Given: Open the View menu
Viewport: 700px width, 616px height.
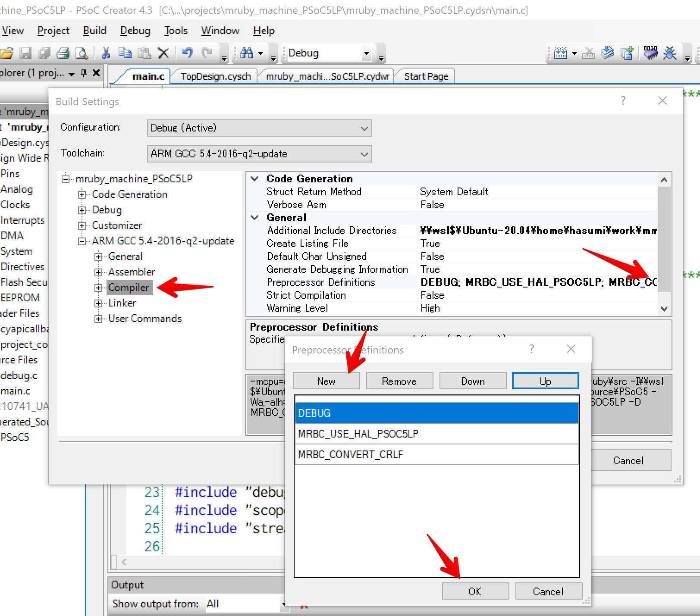Looking at the screenshot, I should [x=13, y=31].
